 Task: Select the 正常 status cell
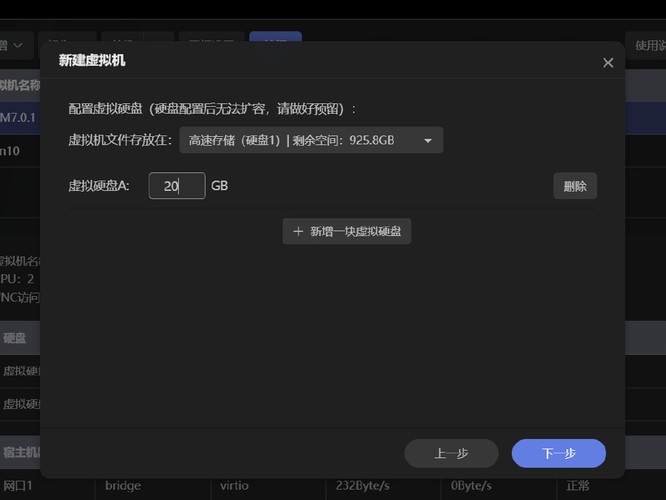(578, 486)
